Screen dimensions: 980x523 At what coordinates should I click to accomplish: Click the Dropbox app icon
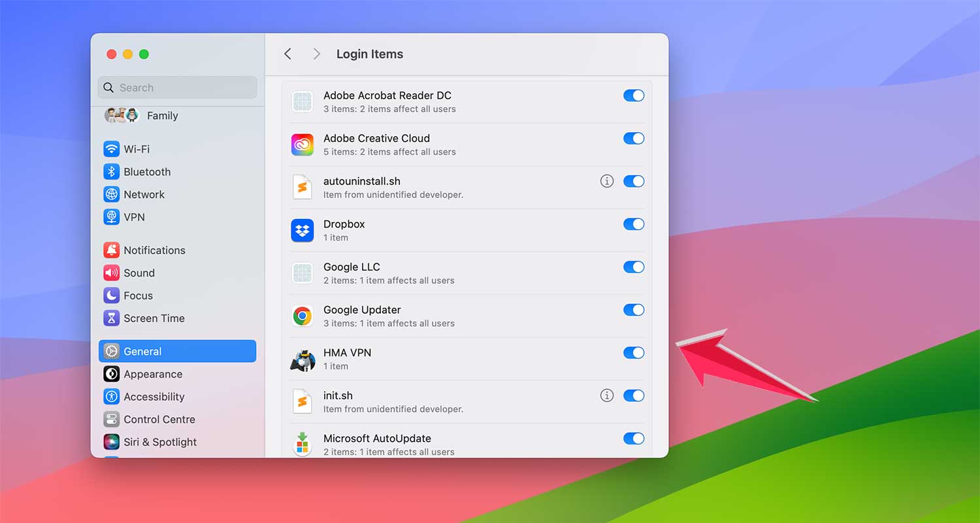point(302,230)
